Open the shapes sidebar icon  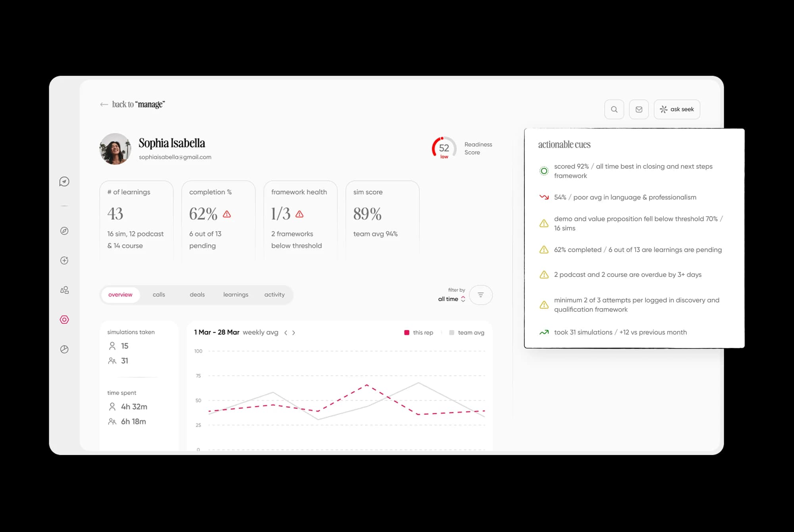(64, 290)
